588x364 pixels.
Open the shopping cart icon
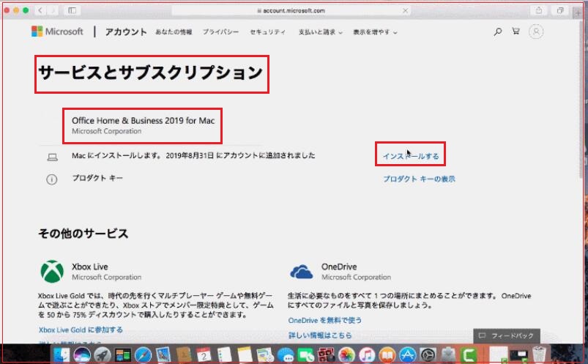coord(516,31)
